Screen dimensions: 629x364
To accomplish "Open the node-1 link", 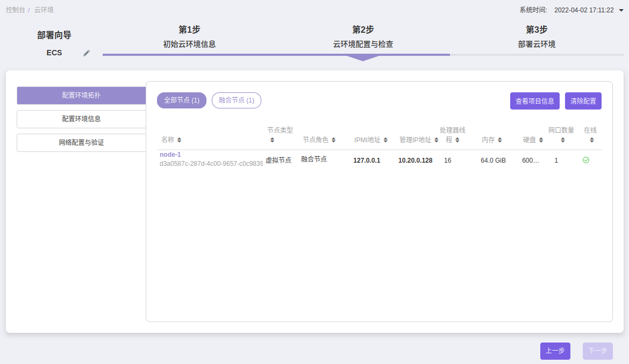I will coord(170,155).
